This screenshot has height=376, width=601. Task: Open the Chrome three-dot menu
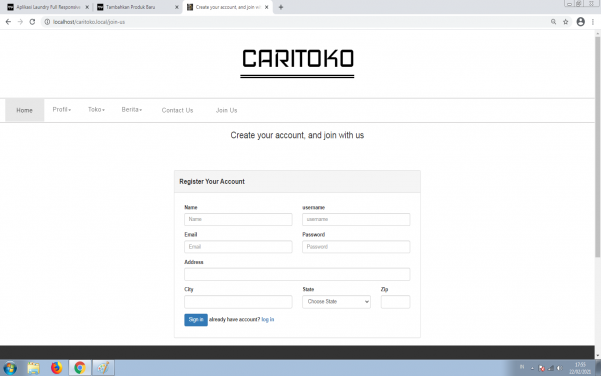click(593, 22)
